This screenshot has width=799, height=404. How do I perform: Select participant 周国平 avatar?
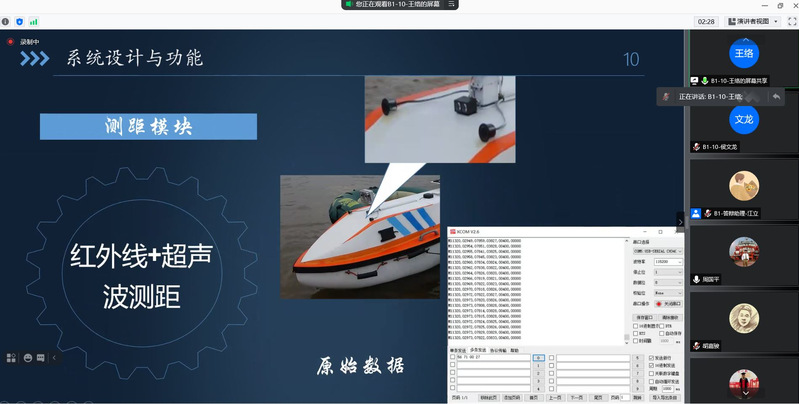744,252
